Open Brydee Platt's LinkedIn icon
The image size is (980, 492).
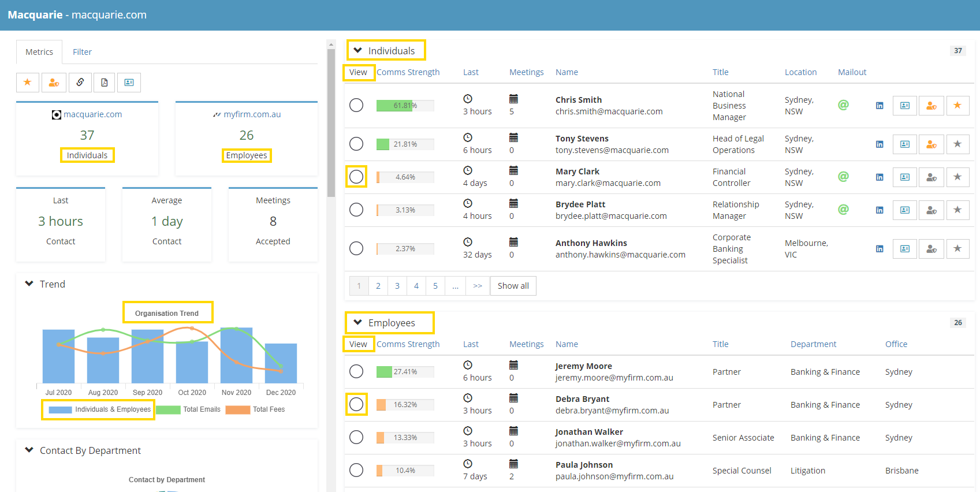pyautogui.click(x=880, y=210)
